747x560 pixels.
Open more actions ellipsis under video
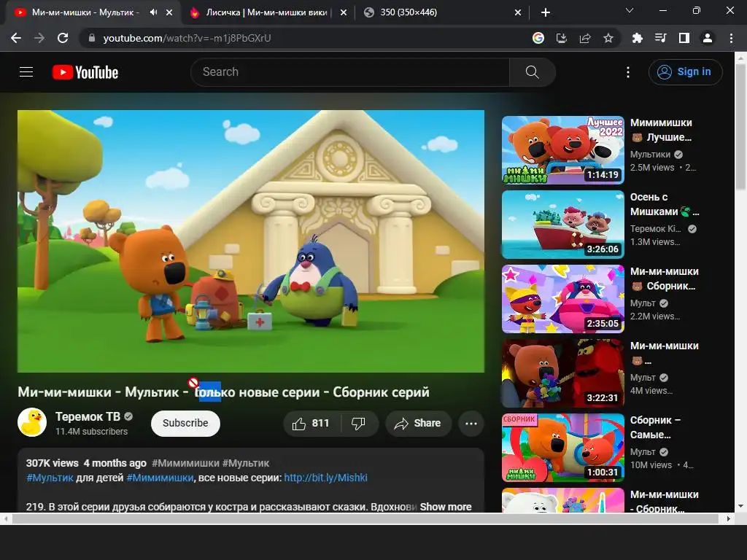[471, 424]
